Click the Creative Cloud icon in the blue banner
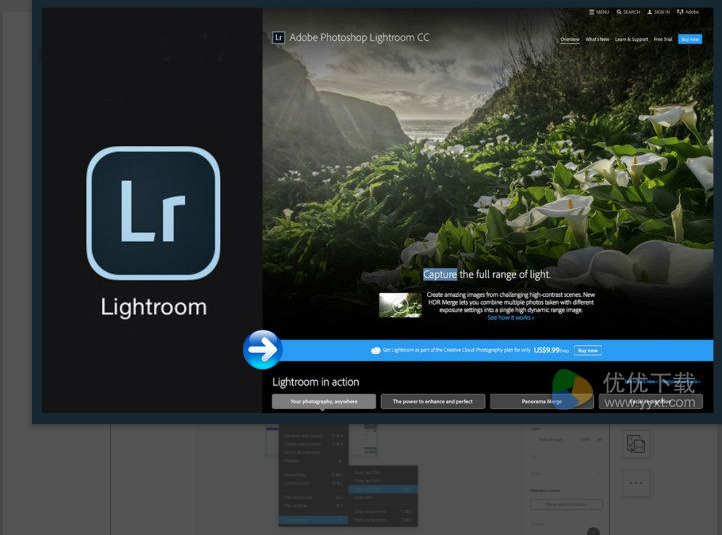 point(376,350)
